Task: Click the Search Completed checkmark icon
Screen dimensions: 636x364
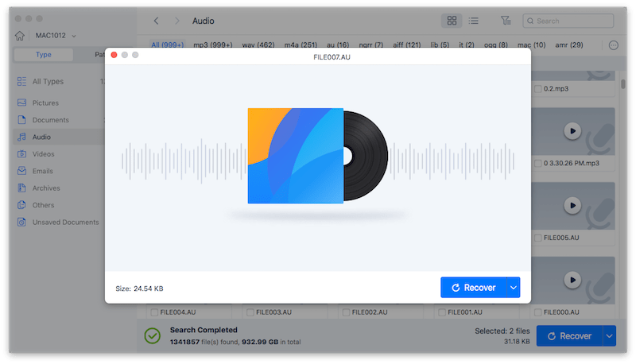Action: tap(153, 335)
